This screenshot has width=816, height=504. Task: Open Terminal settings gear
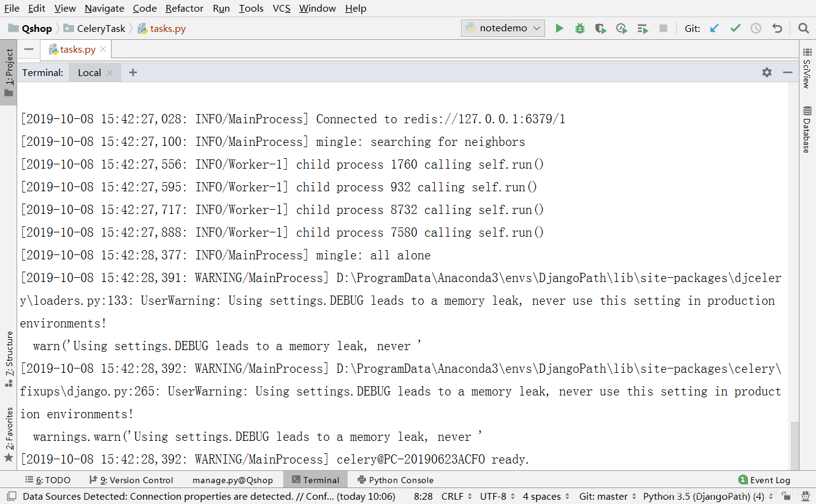pos(767,72)
